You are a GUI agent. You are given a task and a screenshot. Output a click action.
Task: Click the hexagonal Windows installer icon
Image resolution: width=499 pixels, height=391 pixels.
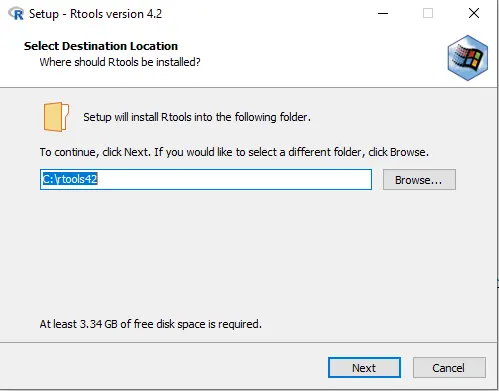point(468,58)
